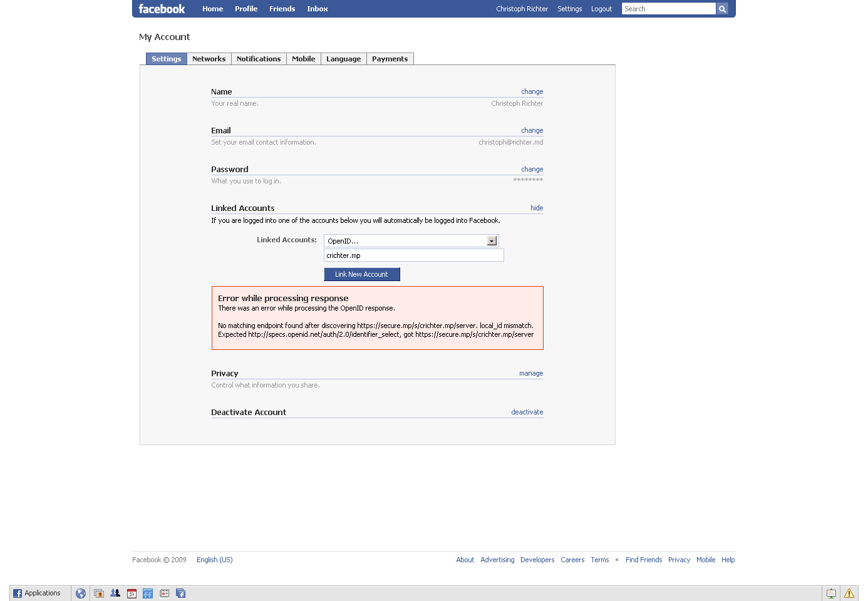868x601 pixels.
Task: Click the Christoph Richter header link
Action: pyautogui.click(x=522, y=9)
